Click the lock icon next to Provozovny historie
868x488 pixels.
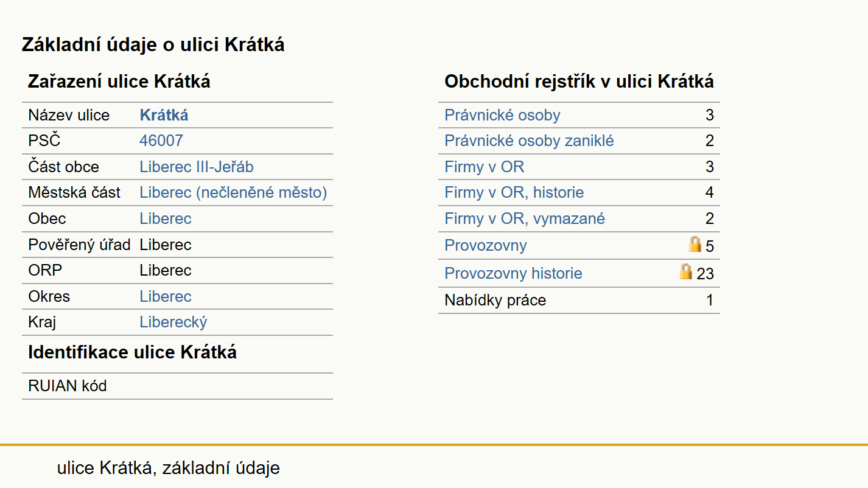tap(686, 271)
